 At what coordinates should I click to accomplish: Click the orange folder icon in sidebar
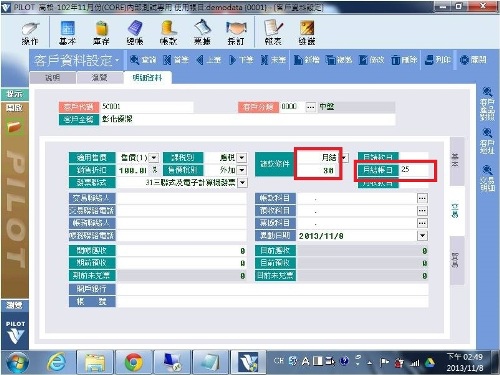[x=14, y=127]
